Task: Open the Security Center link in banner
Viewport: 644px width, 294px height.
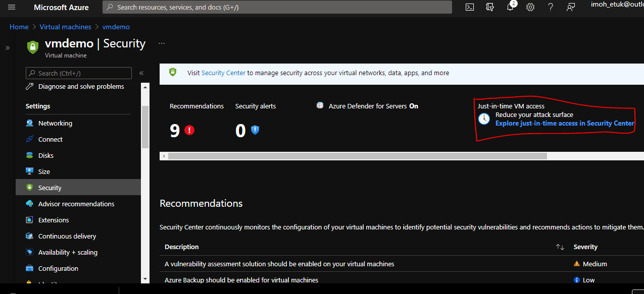Action: click(x=223, y=73)
